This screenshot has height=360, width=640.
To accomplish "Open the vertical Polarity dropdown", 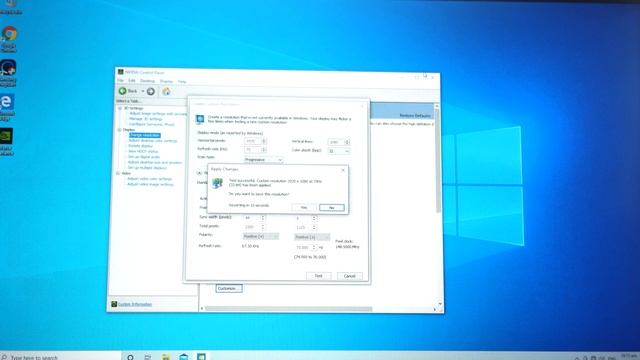I will coord(312,237).
